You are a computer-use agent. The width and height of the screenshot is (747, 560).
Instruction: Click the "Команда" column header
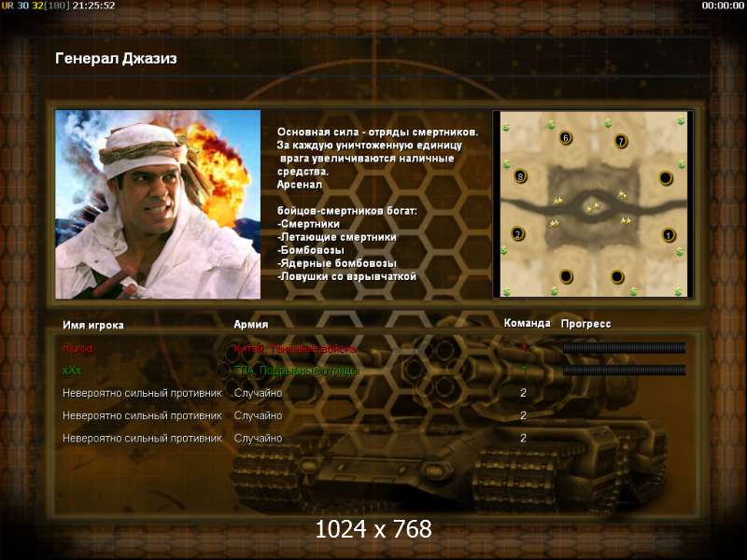pyautogui.click(x=528, y=323)
